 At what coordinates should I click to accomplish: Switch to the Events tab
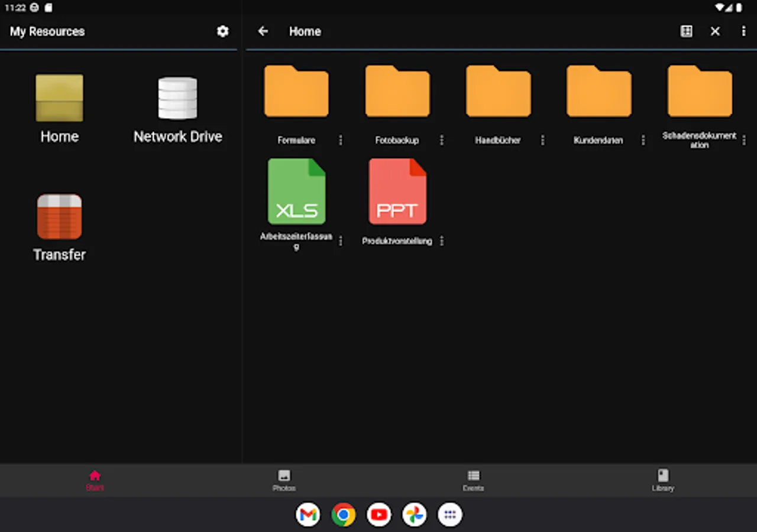[473, 480]
